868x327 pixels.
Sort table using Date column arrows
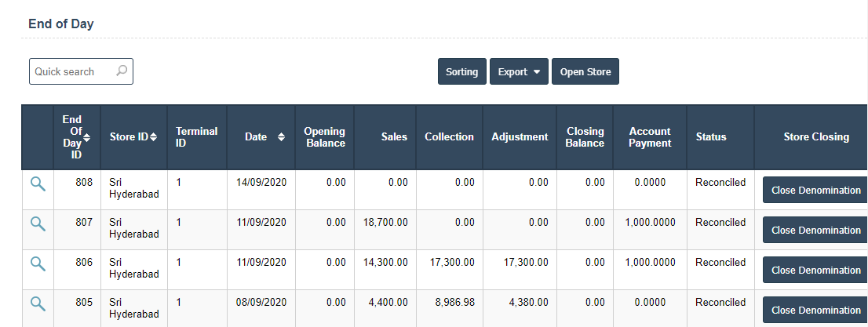(281, 137)
